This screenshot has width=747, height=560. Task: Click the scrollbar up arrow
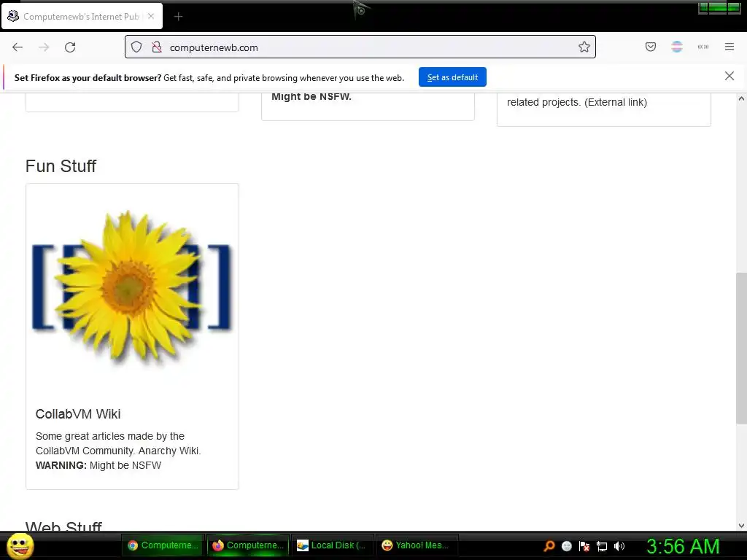click(741, 98)
